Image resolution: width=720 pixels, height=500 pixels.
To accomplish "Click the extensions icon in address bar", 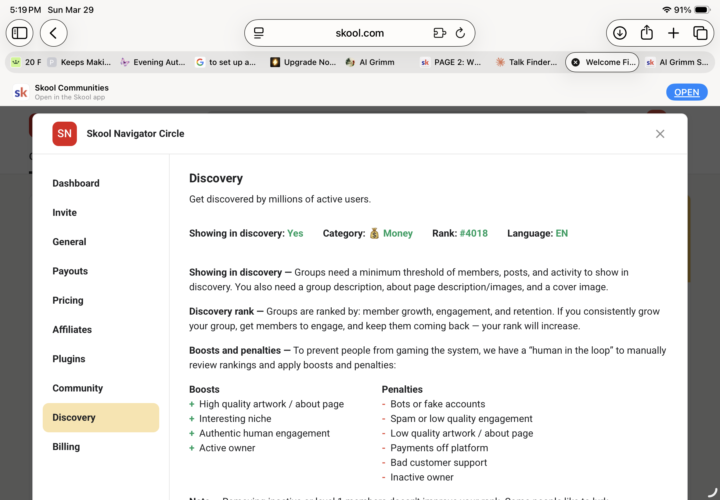I will click(439, 33).
